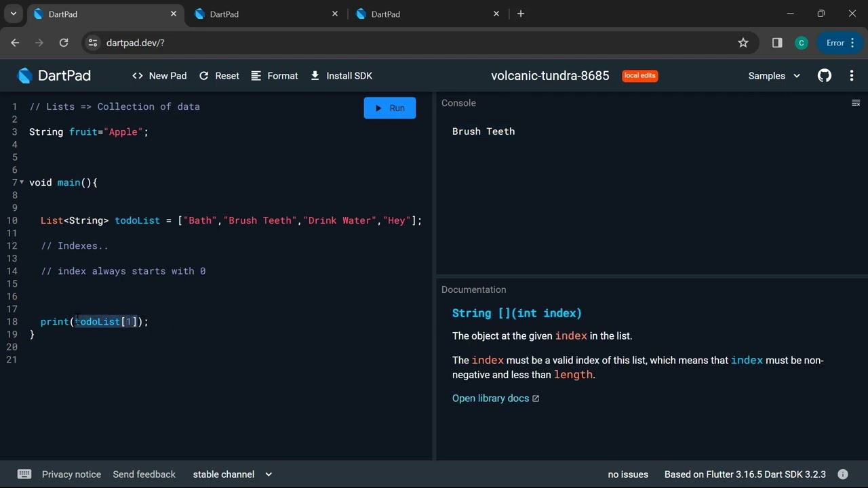Close the second DartPad tab
Viewport: 868px width, 488px height.
pyautogui.click(x=335, y=14)
